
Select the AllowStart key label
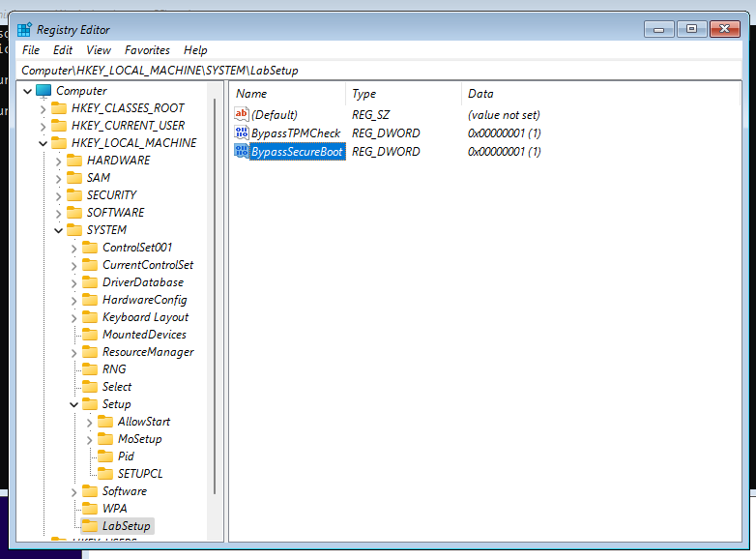coord(144,422)
